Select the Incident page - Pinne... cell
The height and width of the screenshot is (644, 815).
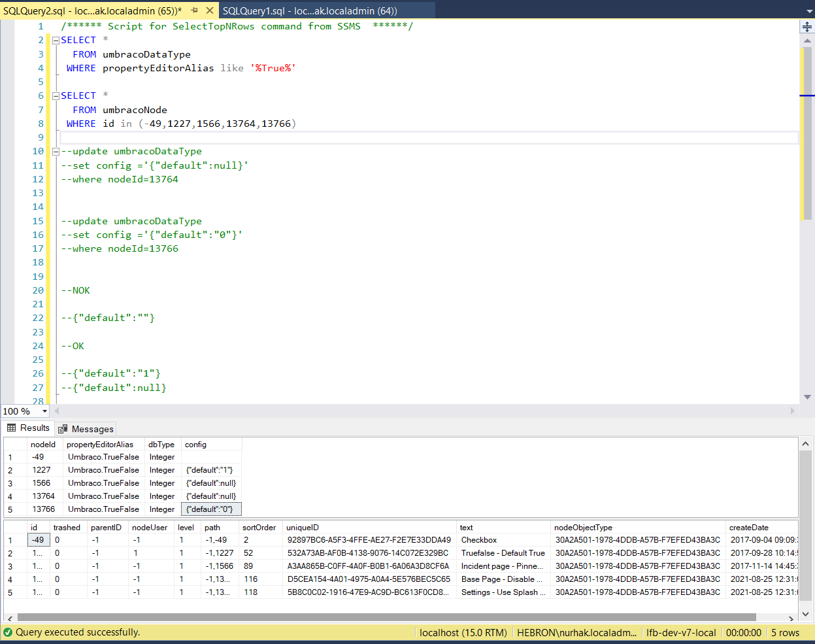click(503, 566)
